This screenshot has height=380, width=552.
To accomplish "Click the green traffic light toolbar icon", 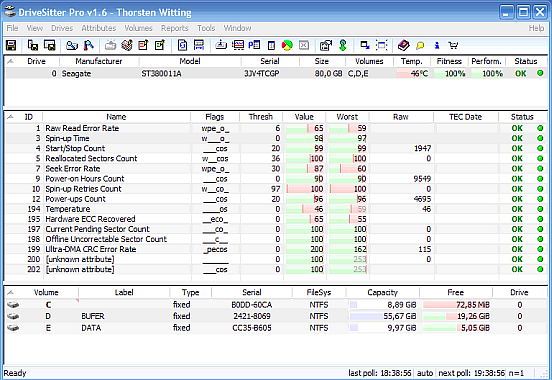I will (343, 45).
